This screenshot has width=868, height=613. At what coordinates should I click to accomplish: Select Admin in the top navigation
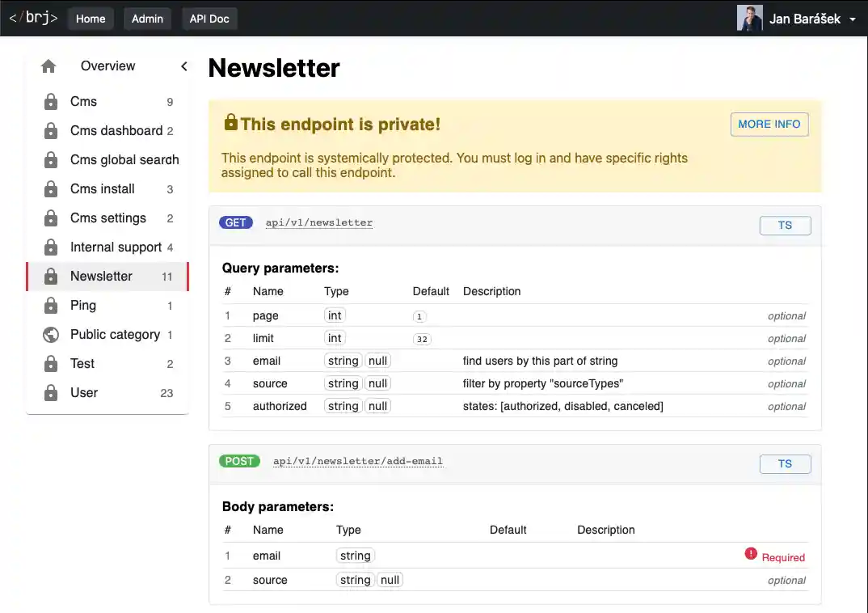click(147, 18)
